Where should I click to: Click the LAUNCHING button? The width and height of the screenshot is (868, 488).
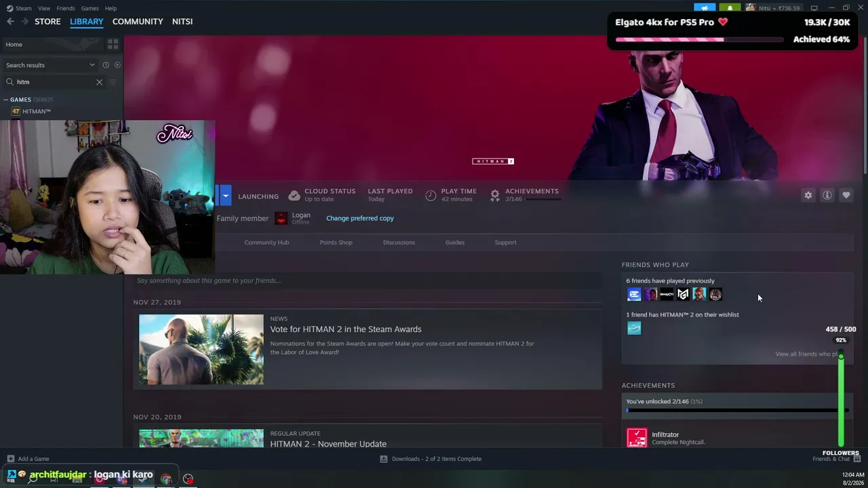[257, 196]
